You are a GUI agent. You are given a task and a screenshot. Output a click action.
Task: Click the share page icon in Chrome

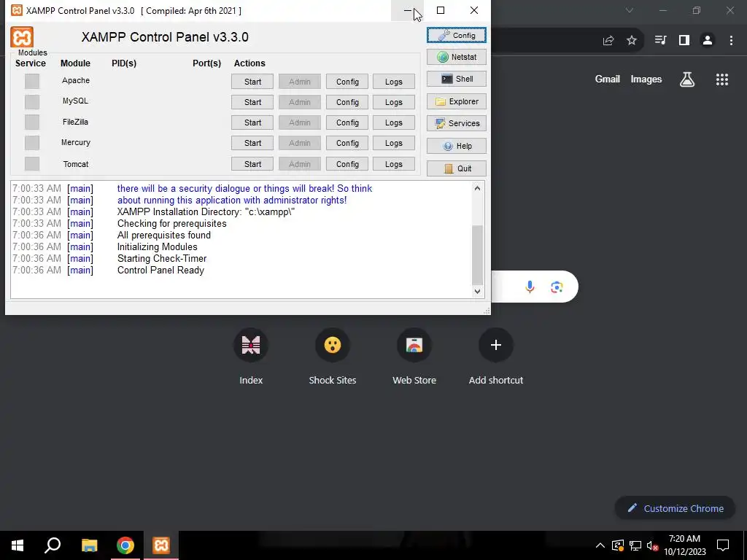[x=608, y=41]
